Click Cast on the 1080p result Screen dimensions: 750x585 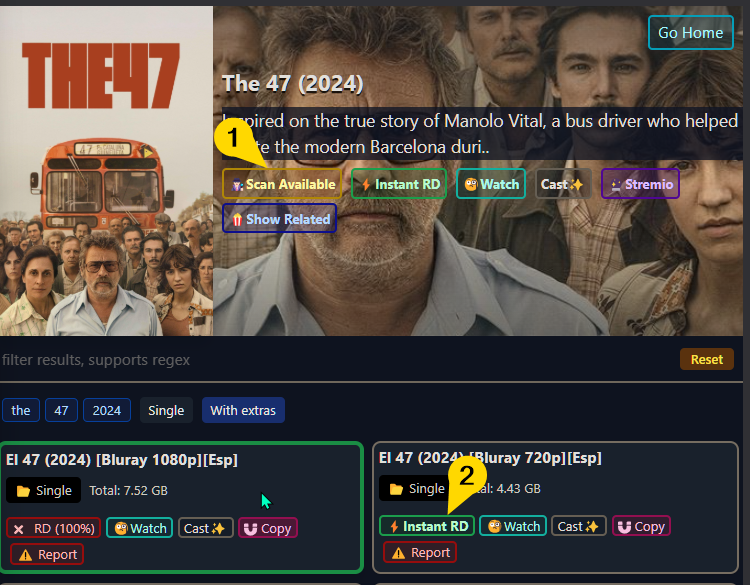206,528
